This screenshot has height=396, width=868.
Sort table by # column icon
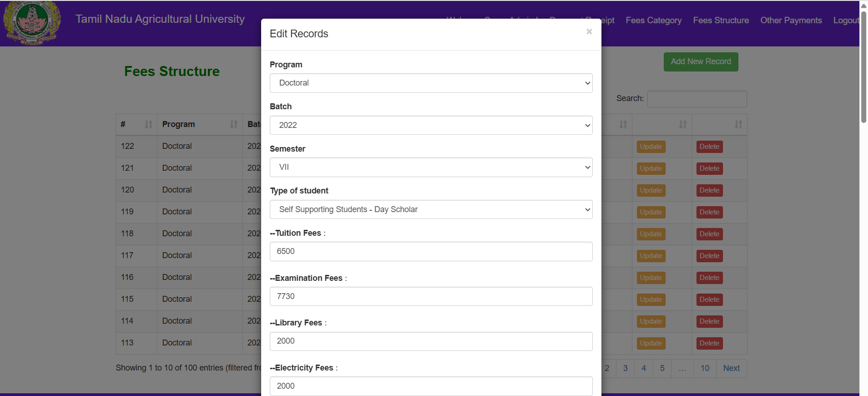coord(148,124)
